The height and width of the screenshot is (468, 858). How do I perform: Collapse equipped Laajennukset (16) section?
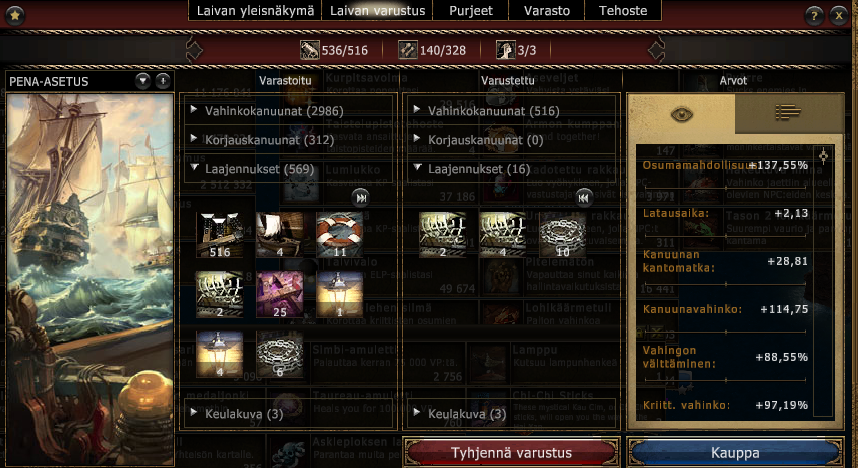[x=512, y=169]
